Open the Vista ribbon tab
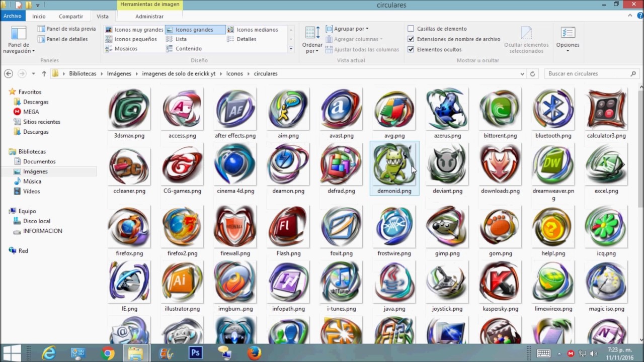Viewport: 644px width, 362px height. pos(103,16)
